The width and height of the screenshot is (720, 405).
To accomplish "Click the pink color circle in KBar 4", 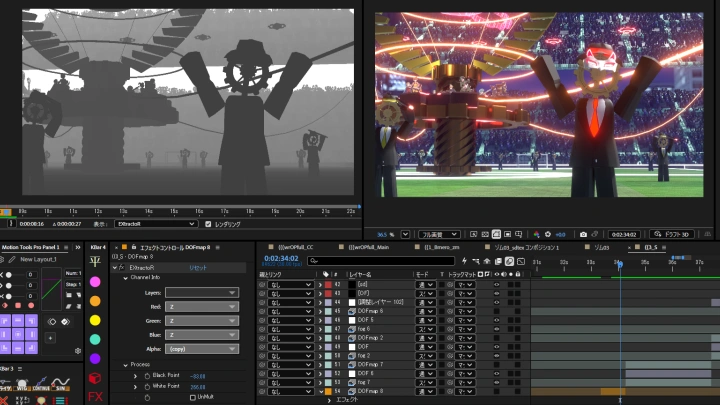I will [x=95, y=281].
